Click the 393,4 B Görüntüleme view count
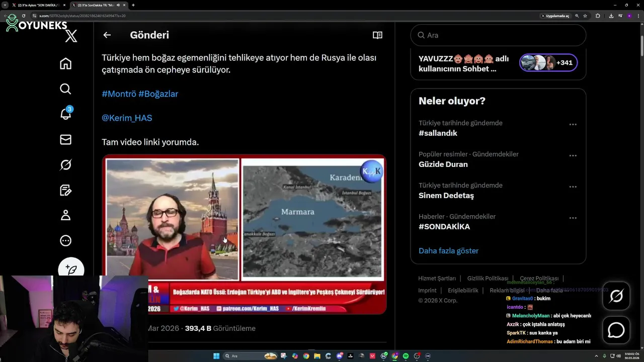This screenshot has height=362, width=644. click(220, 328)
